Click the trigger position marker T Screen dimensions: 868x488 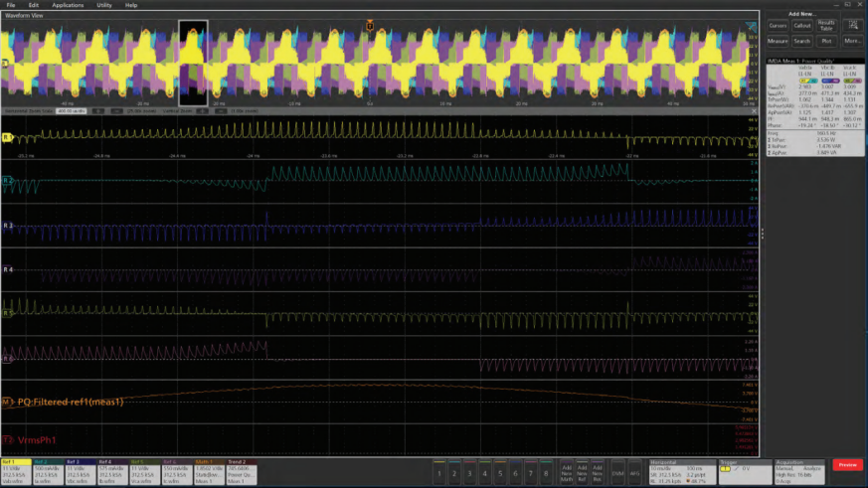[370, 24]
